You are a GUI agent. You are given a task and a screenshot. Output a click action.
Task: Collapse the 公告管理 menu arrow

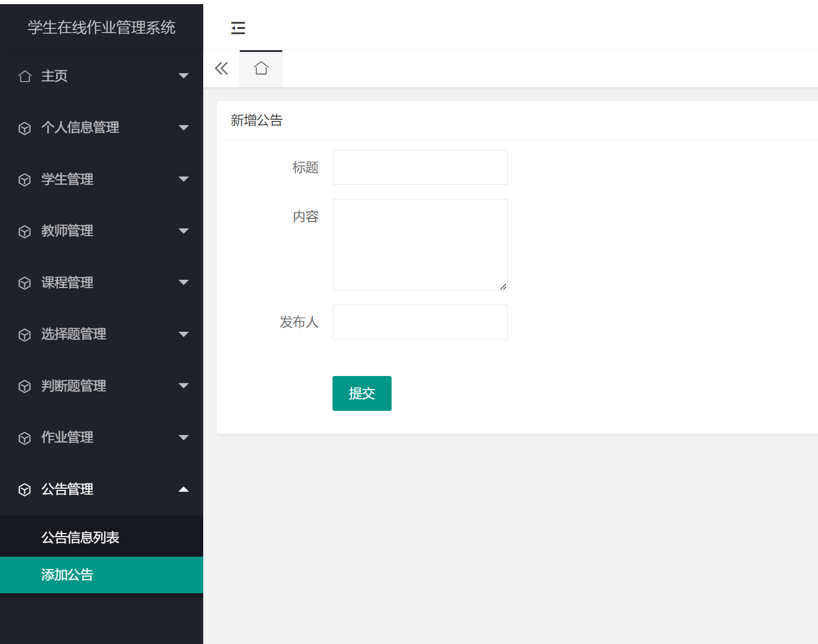184,489
